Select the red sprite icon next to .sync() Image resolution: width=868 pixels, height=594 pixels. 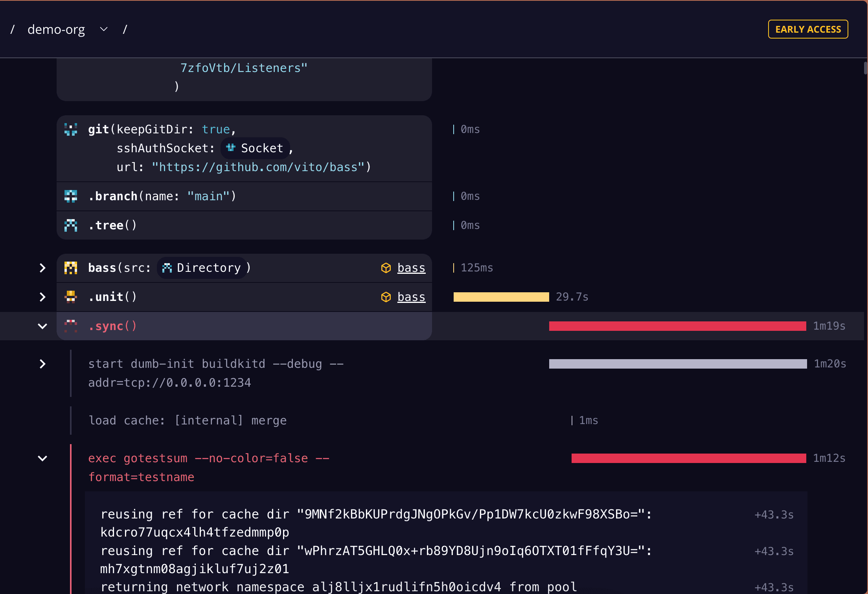[x=71, y=326]
